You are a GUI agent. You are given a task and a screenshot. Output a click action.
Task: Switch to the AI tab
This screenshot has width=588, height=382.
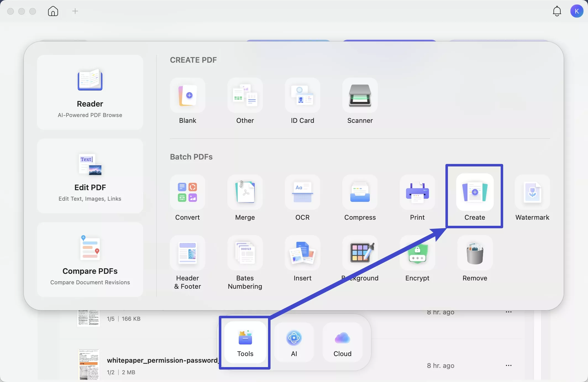(294, 342)
